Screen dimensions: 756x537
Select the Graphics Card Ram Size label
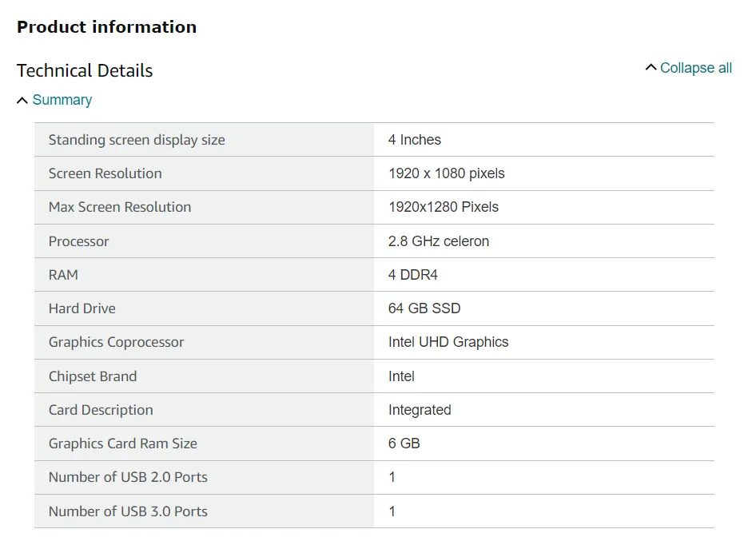[123, 444]
